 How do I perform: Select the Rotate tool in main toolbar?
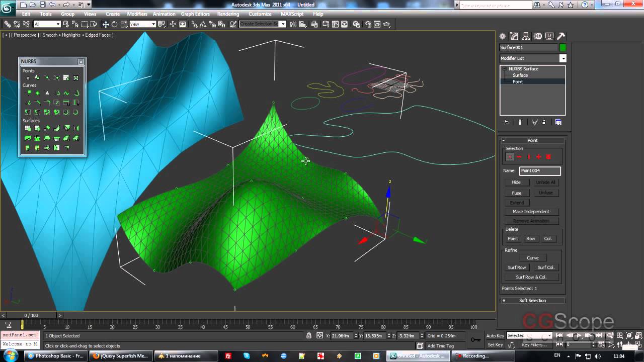click(x=114, y=24)
